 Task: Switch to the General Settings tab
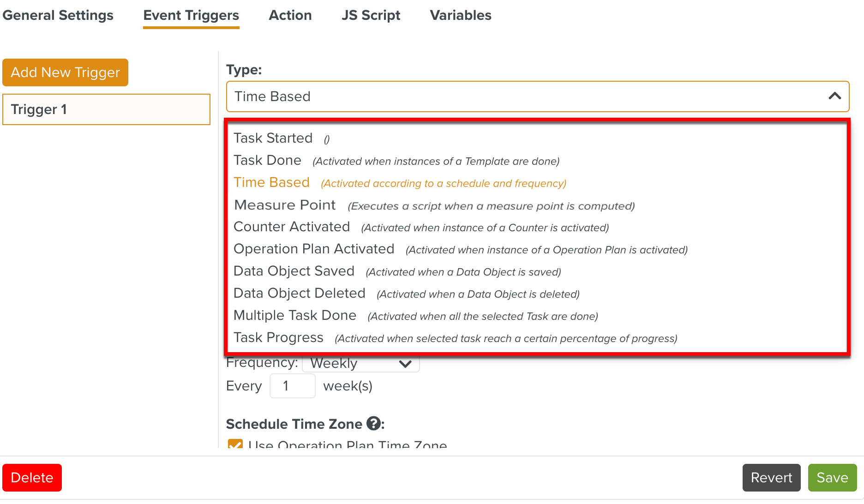tap(58, 15)
